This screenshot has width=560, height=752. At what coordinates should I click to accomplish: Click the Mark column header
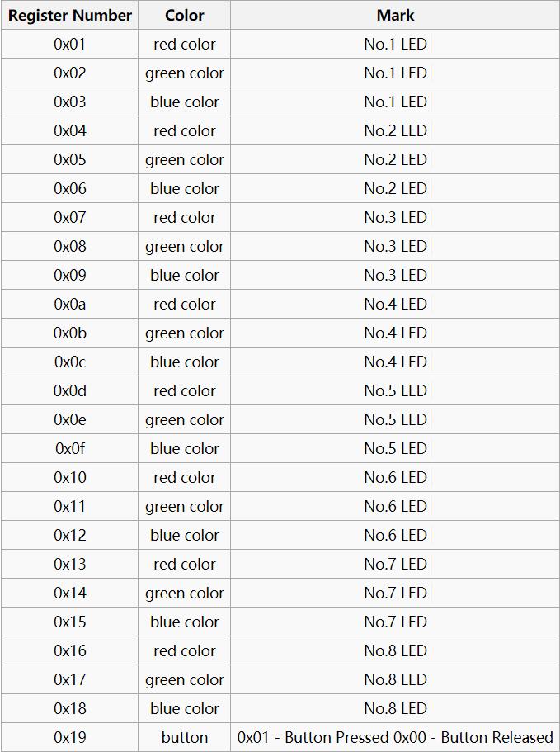pos(395,16)
